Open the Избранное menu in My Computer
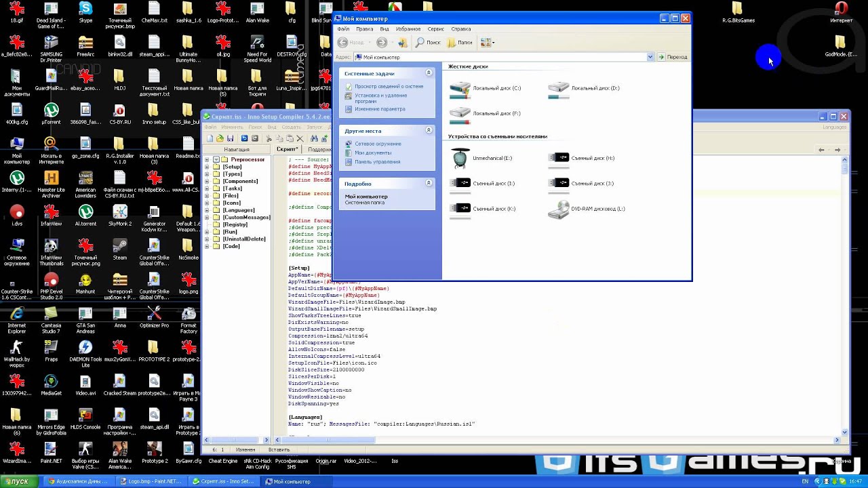Viewport: 868px width, 488px height. 408,29
